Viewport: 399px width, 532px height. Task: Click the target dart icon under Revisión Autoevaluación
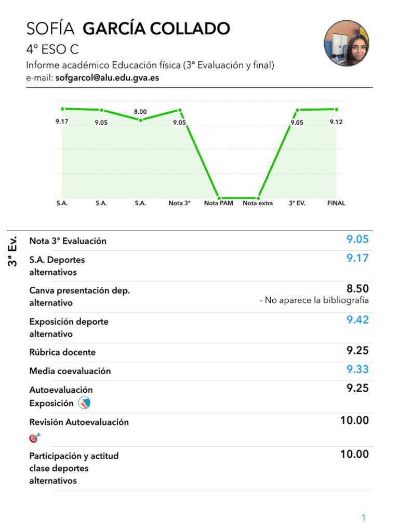tap(35, 437)
